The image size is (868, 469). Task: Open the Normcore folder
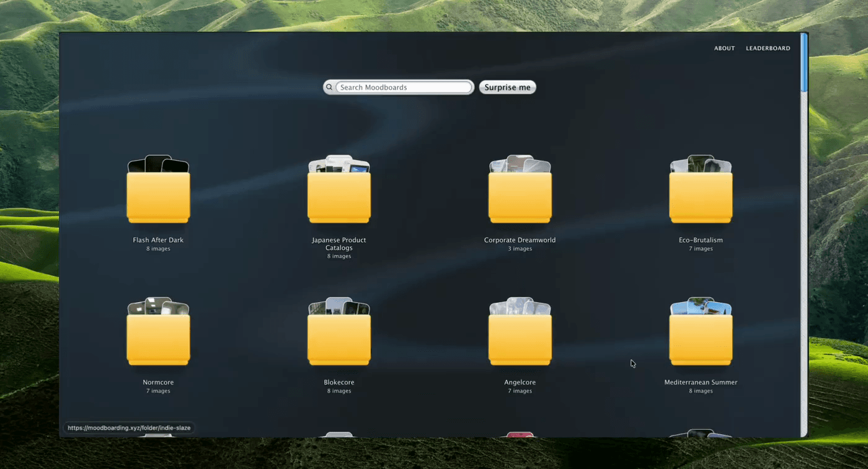pos(158,331)
